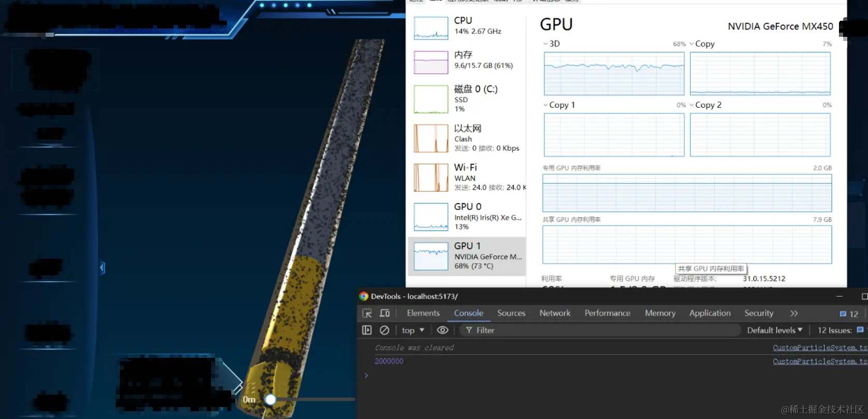Select the 内存 memory item in Task Manager
Screen dimensions: 868x419
point(467,62)
